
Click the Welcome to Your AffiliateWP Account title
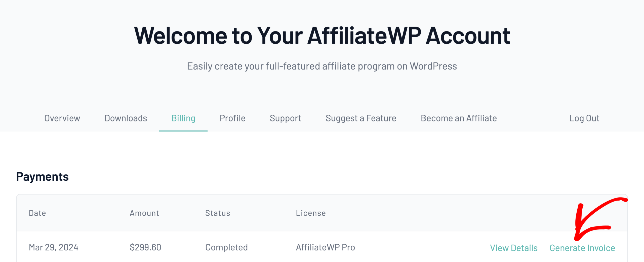tap(322, 36)
